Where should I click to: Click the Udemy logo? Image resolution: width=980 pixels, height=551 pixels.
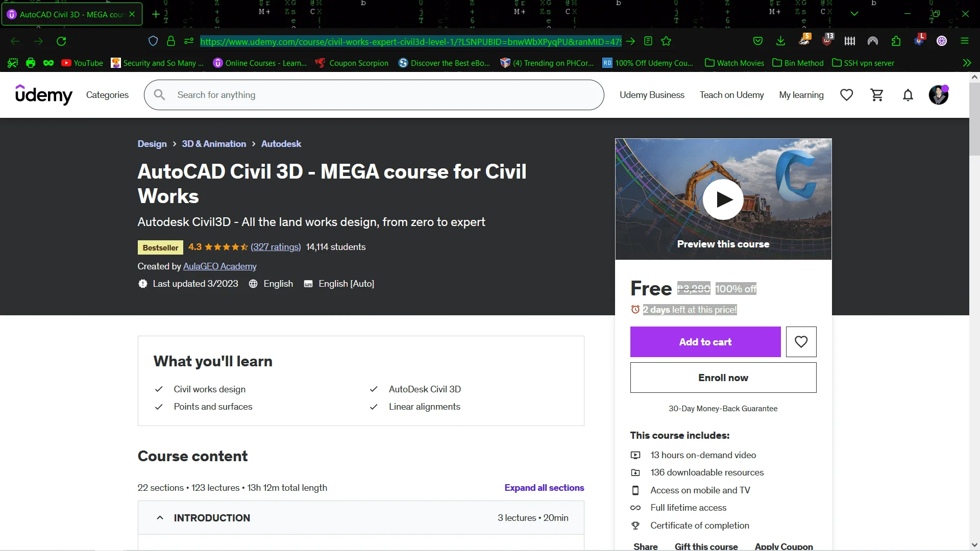(44, 95)
